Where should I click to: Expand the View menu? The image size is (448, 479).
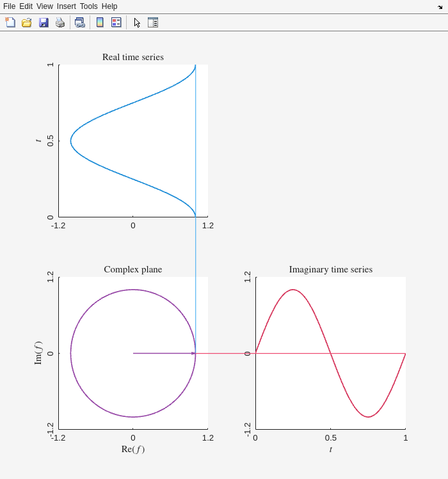pos(45,6)
